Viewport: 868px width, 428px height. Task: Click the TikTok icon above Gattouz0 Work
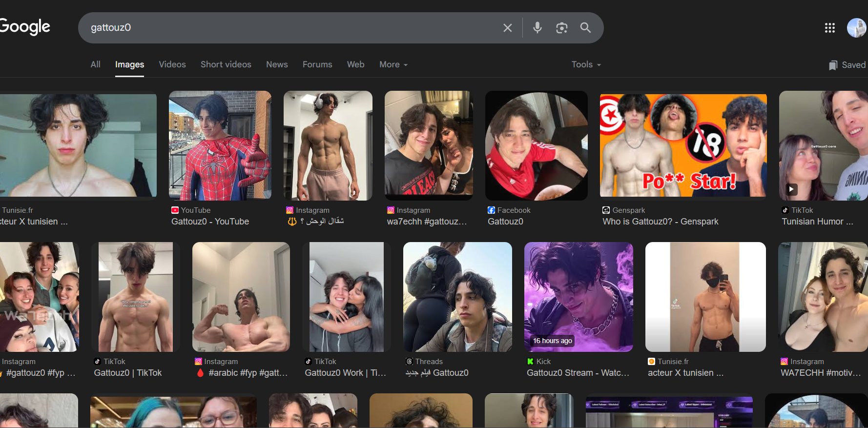point(309,362)
